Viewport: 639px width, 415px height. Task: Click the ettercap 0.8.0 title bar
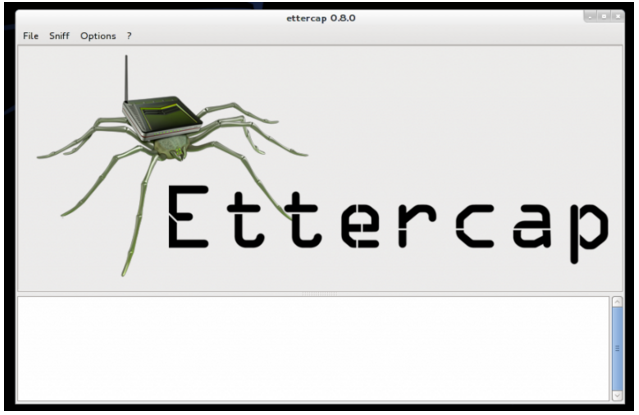pos(319,17)
